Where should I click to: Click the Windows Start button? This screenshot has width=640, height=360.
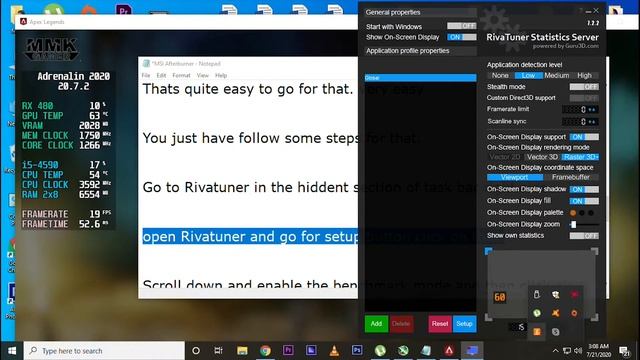click(x=12, y=351)
